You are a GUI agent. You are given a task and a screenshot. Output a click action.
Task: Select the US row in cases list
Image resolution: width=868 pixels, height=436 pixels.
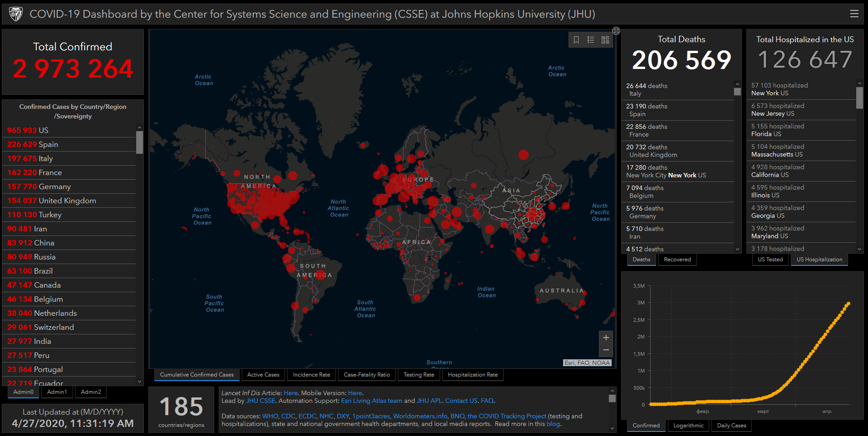pos(69,131)
